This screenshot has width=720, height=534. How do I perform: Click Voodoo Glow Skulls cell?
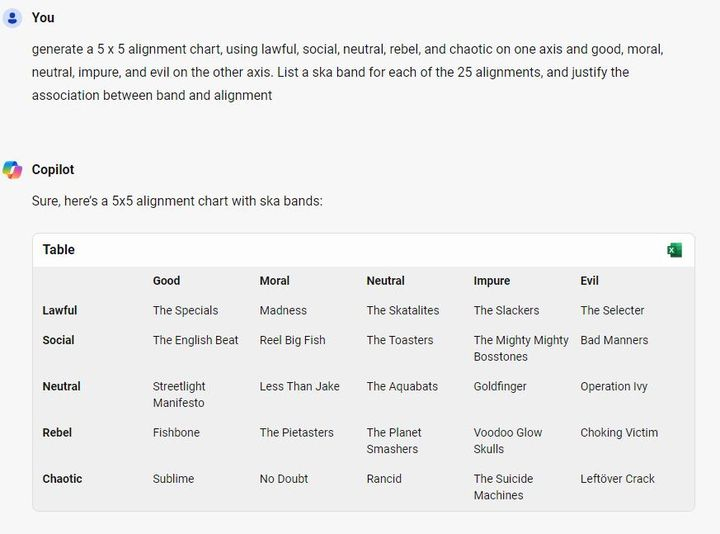tap(508, 441)
